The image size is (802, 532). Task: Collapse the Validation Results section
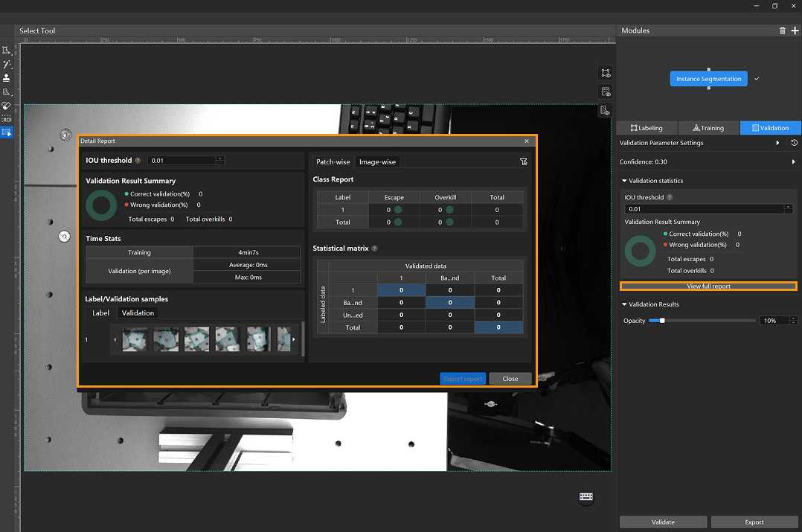pyautogui.click(x=624, y=304)
